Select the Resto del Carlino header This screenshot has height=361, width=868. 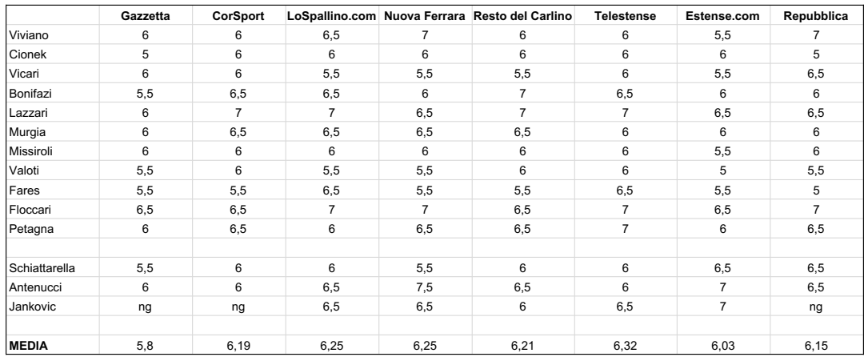tap(522, 16)
